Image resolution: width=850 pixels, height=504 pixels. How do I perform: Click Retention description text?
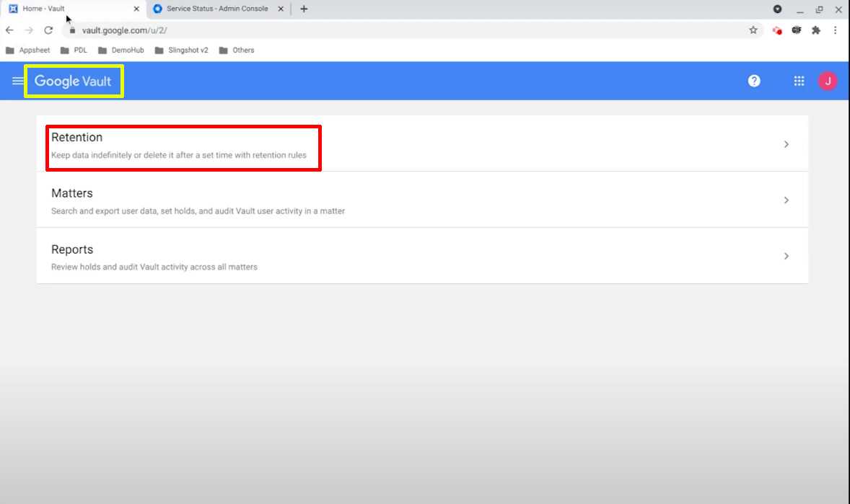point(179,155)
